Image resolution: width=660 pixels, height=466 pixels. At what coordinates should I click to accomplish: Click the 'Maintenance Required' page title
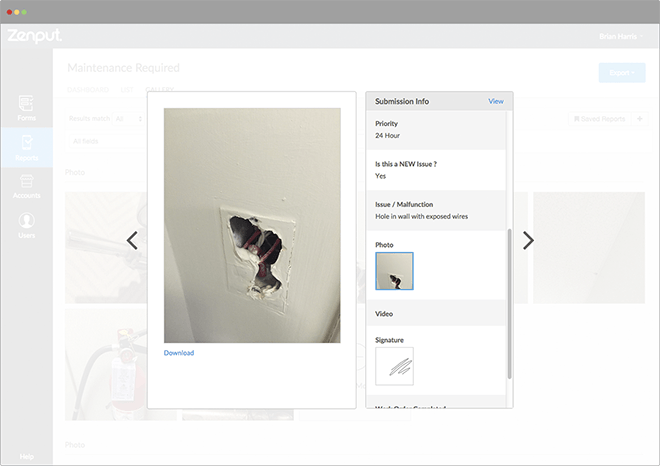(123, 68)
